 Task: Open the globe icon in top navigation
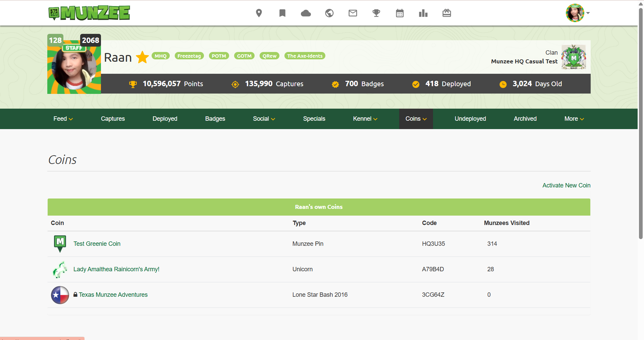click(329, 13)
